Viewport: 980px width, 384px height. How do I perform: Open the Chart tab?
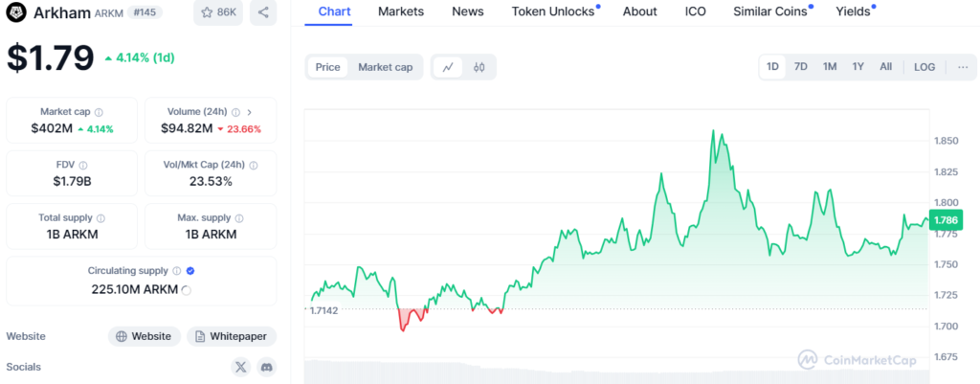click(334, 11)
